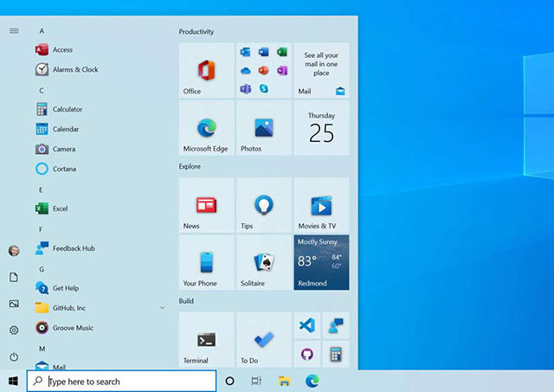Viewport: 554px width, 392px height.
Task: Open the Get Help app
Action: tap(99, 288)
